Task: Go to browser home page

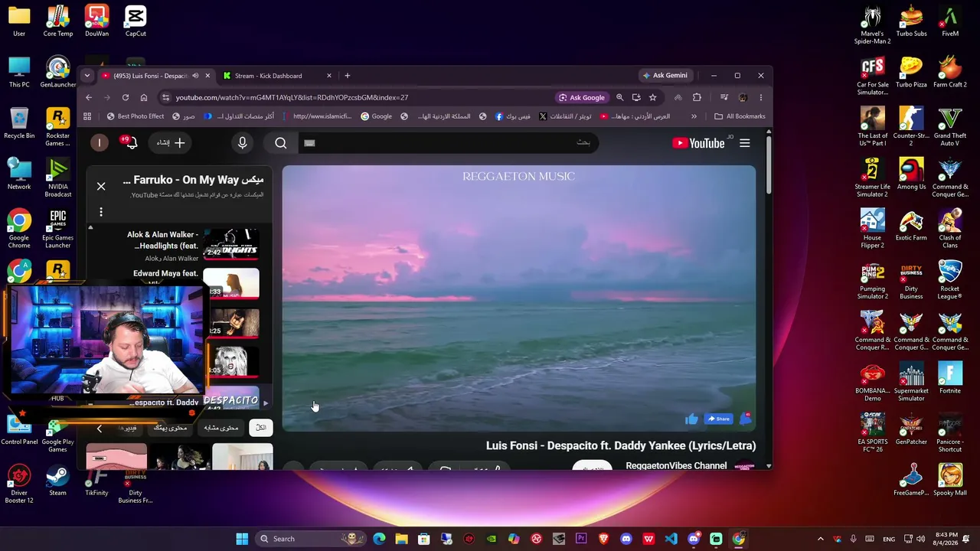Action: coord(144,97)
